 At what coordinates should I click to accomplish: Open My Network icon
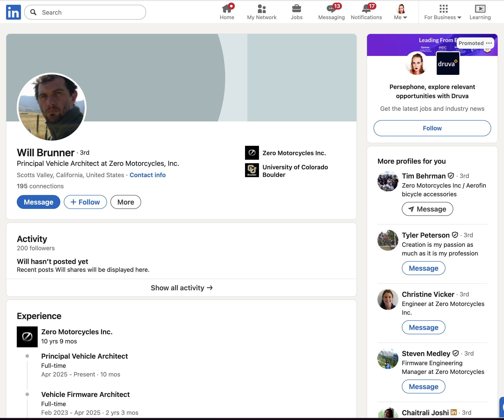coord(261,9)
